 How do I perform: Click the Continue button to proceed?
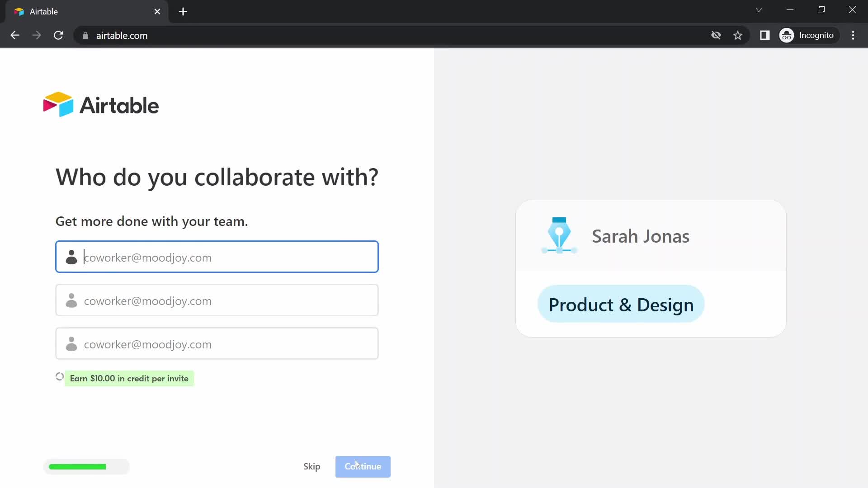[x=363, y=467]
